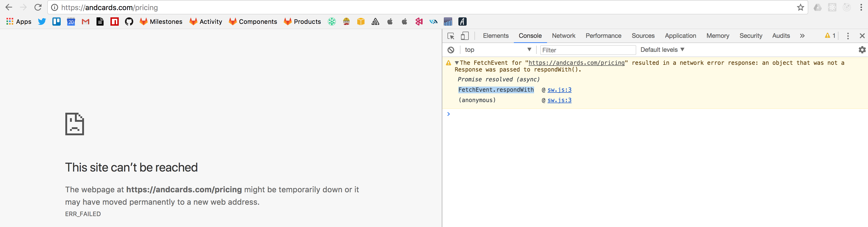
Task: Switch to the Console tab
Action: pyautogui.click(x=530, y=36)
